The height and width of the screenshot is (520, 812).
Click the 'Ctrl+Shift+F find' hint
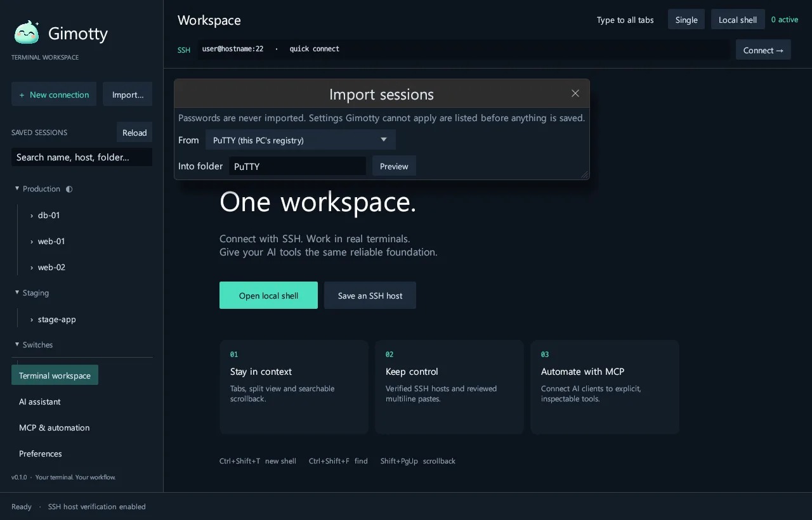click(338, 461)
